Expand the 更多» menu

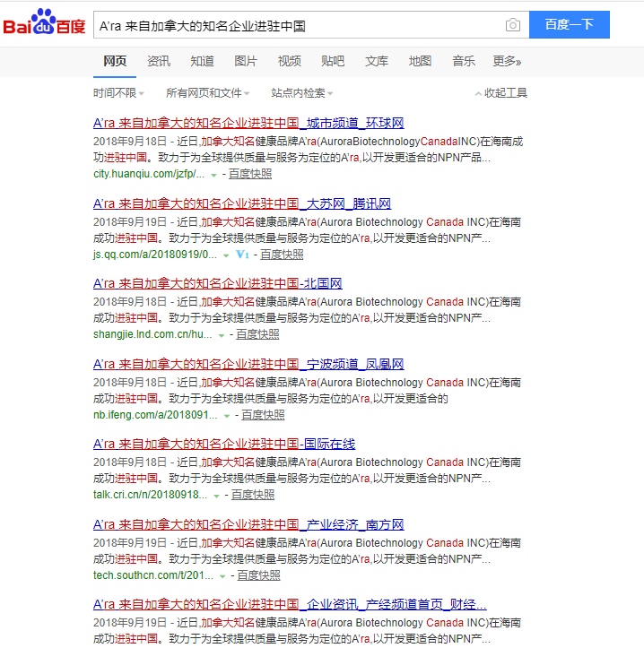[x=507, y=61]
